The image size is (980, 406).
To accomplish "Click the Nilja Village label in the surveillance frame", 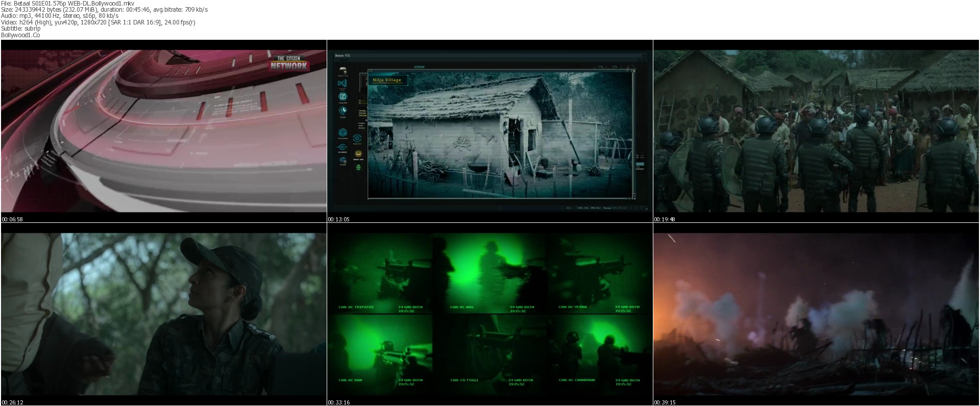I will (x=387, y=80).
